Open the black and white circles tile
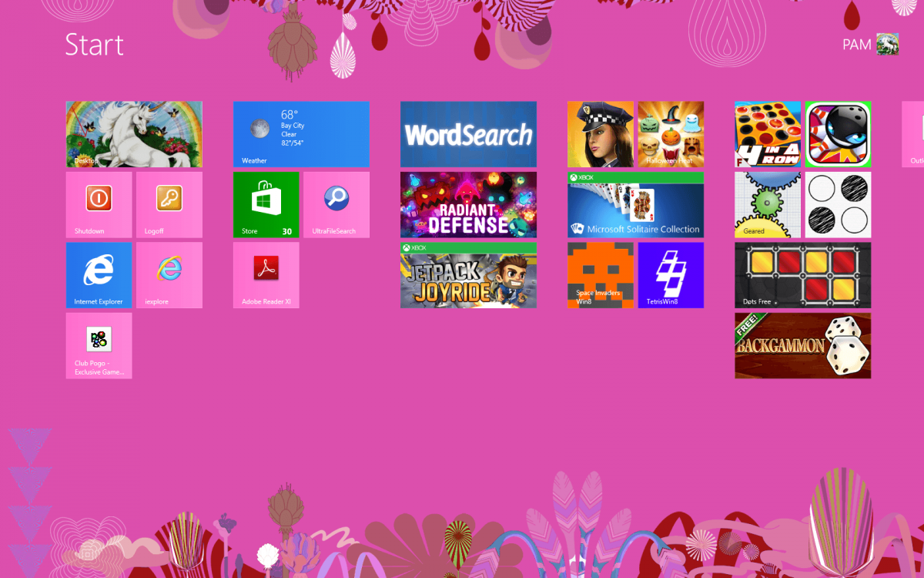Screen dimensions: 924x578 point(838,205)
